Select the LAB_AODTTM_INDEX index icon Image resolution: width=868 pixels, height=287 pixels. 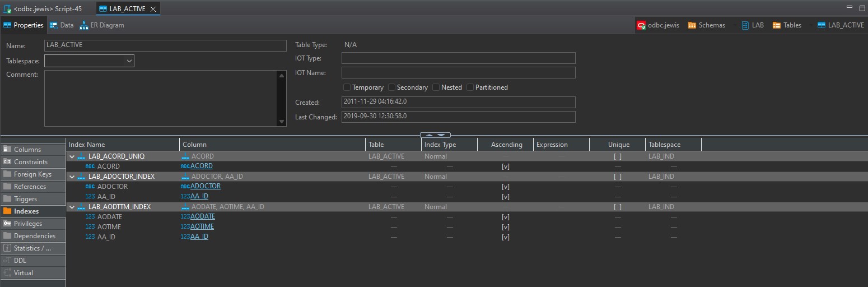point(81,207)
